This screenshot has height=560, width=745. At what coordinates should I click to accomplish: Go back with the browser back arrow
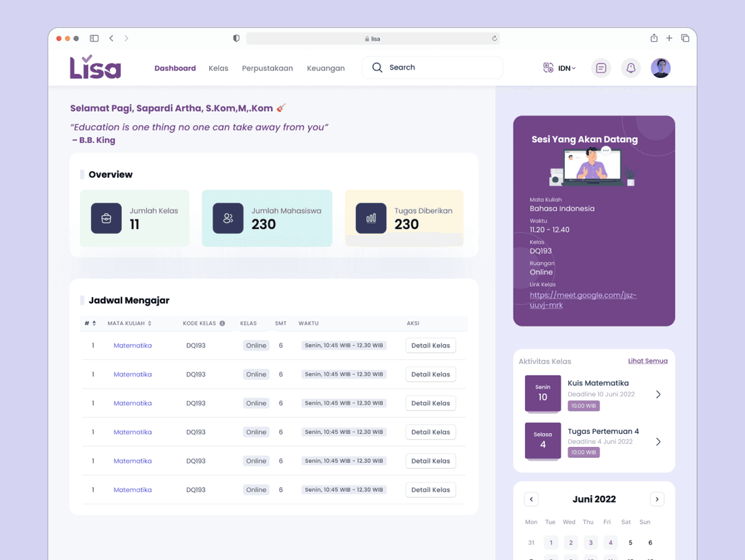[x=111, y=39]
